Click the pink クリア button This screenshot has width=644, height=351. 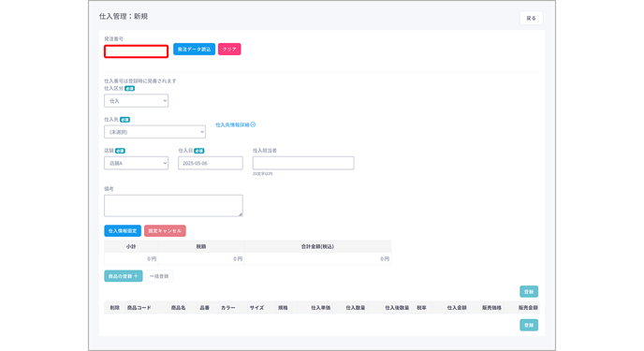[229, 50]
